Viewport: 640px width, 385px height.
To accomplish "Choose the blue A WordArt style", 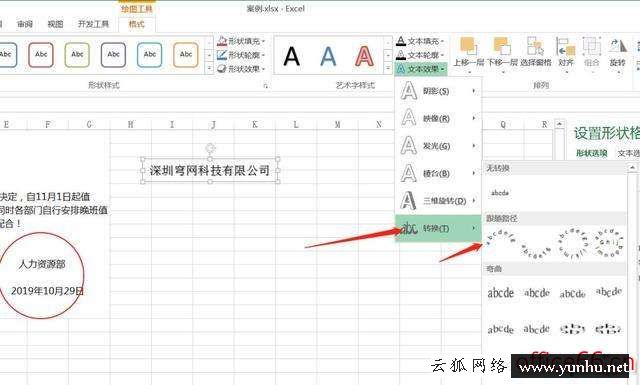I will pyautogui.click(x=328, y=56).
